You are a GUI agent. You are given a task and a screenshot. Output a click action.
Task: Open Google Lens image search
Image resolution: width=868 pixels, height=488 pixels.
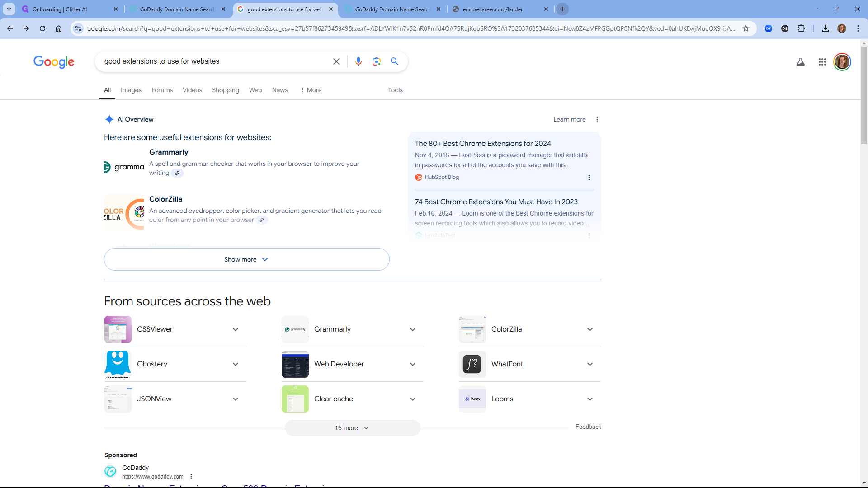[376, 61]
